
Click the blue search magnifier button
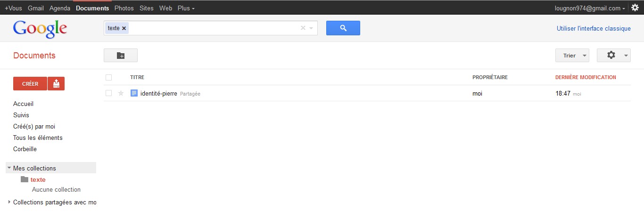[343, 28]
